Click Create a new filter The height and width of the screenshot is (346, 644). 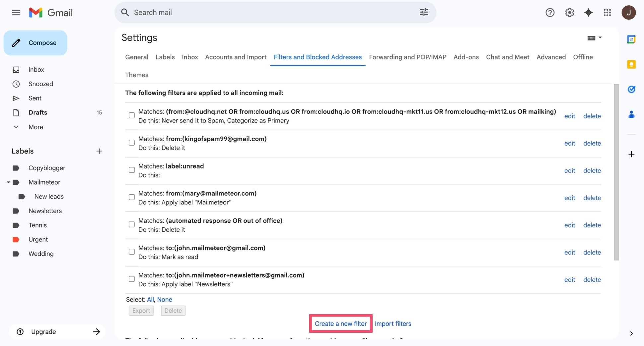(x=340, y=323)
